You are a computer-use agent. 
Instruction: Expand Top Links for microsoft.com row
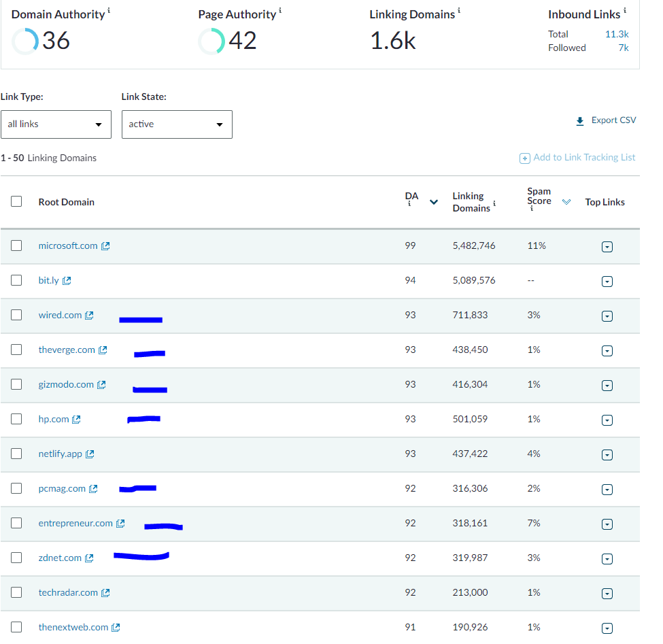click(x=607, y=247)
